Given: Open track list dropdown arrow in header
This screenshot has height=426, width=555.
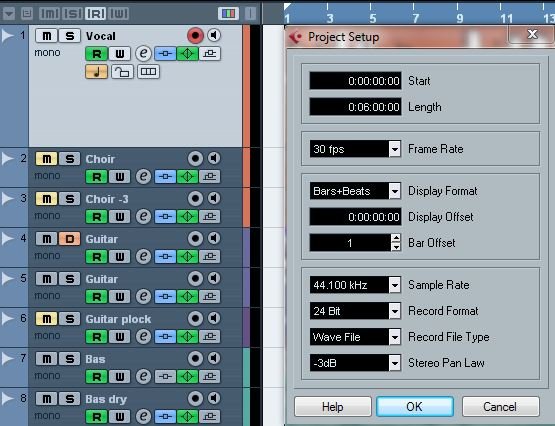Looking at the screenshot, I should pyautogui.click(x=8, y=14).
